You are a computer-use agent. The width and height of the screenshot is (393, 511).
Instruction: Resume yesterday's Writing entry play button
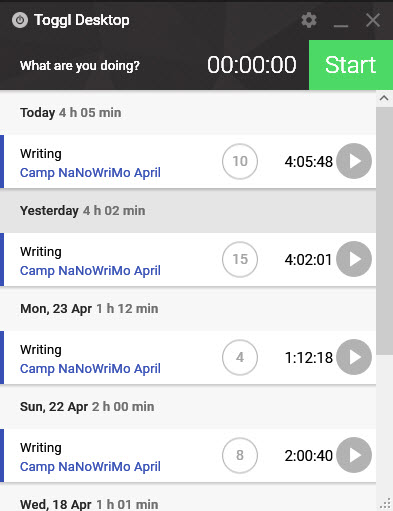(354, 259)
